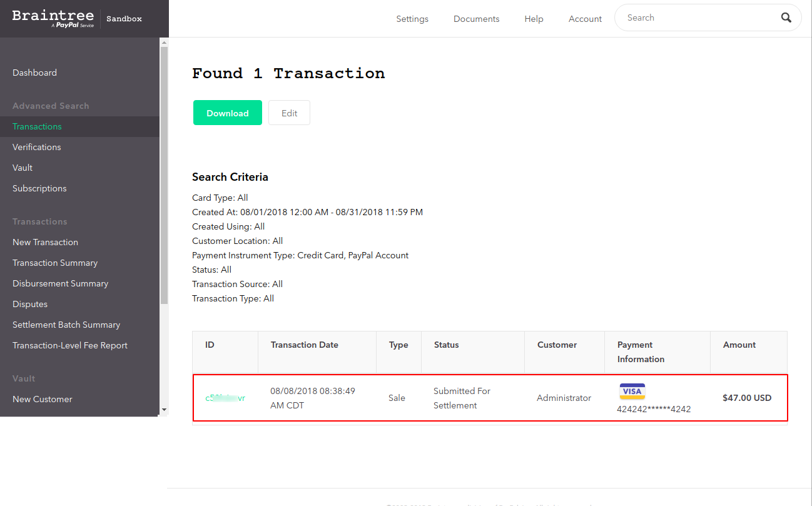The height and width of the screenshot is (506, 812).
Task: Open the transaction ID link
Action: pyautogui.click(x=225, y=398)
